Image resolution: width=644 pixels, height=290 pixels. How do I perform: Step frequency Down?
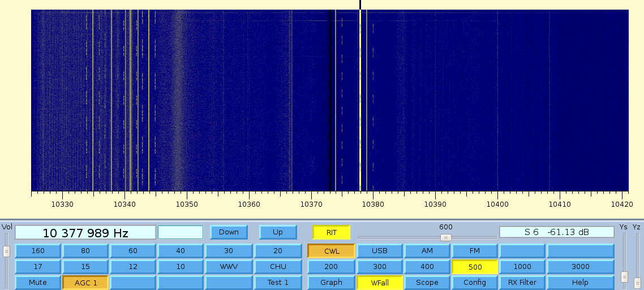[229, 232]
